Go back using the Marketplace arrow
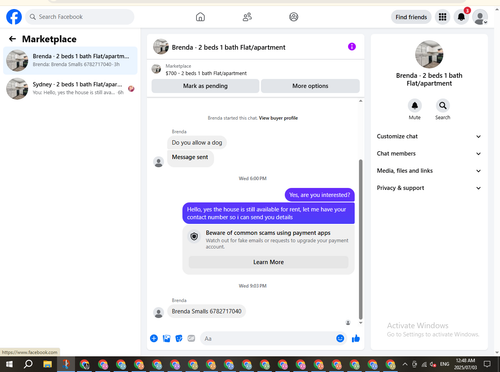Image resolution: width=500 pixels, height=372 pixels. [12, 39]
